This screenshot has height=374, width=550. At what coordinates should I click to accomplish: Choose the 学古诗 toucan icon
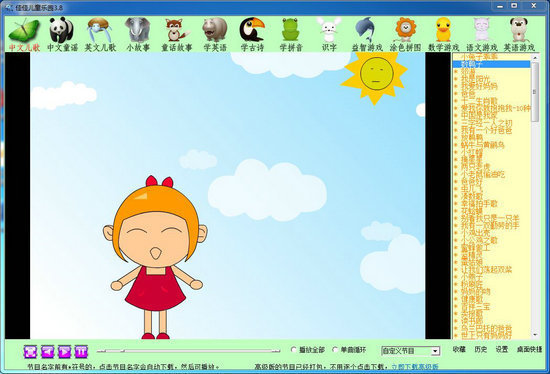coord(252,34)
